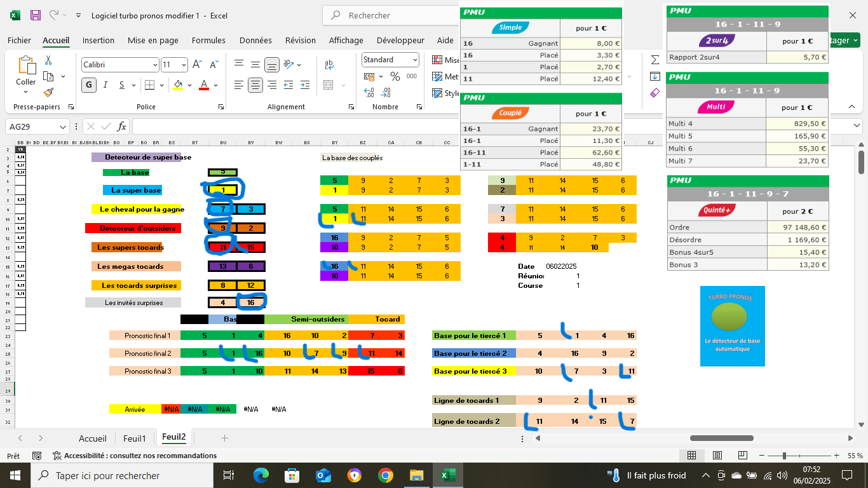This screenshot has width=868, height=488.
Task: Toggle italic formatting I
Action: (105, 85)
